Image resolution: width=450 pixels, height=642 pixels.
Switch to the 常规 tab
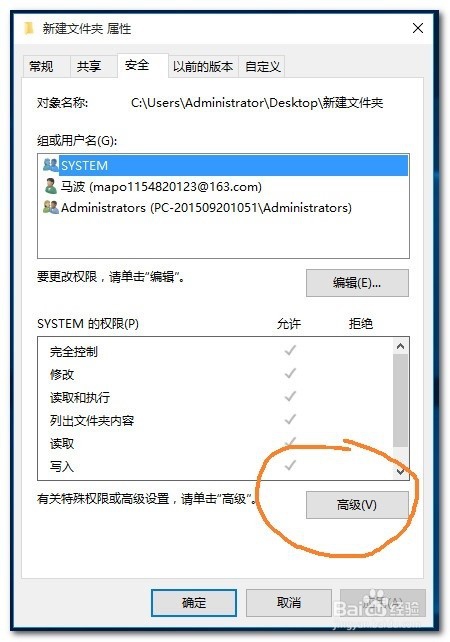pos(41,66)
